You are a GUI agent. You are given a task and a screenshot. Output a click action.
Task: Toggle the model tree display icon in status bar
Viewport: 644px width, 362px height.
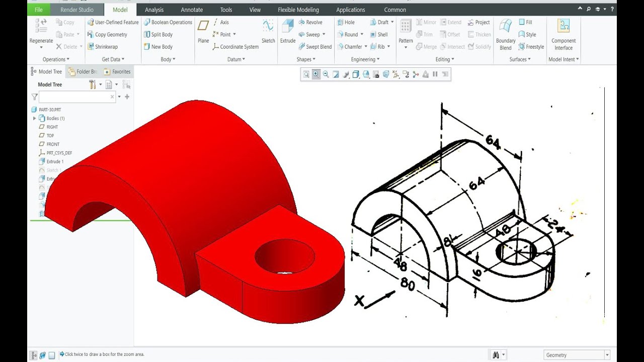pyautogui.click(x=34, y=355)
